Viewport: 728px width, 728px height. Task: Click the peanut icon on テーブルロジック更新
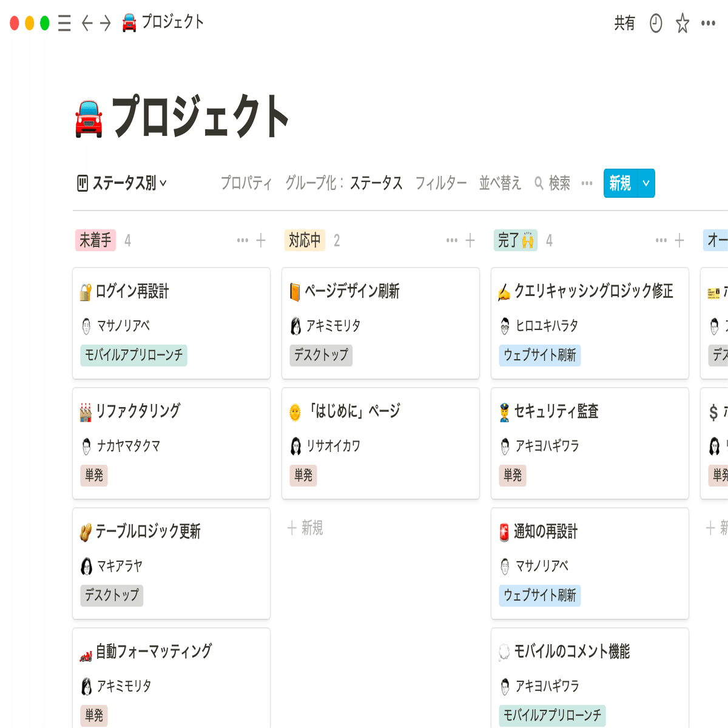tap(86, 532)
